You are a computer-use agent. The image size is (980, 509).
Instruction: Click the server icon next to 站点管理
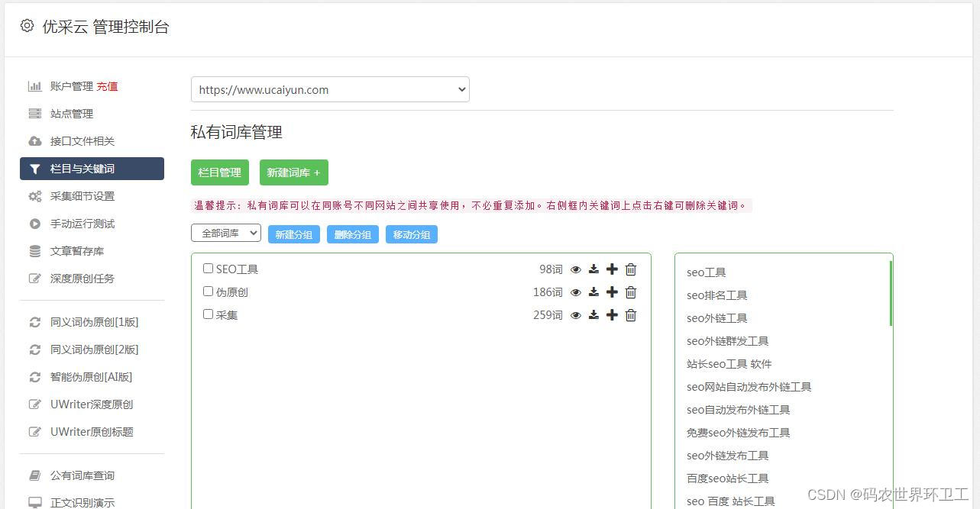click(35, 114)
